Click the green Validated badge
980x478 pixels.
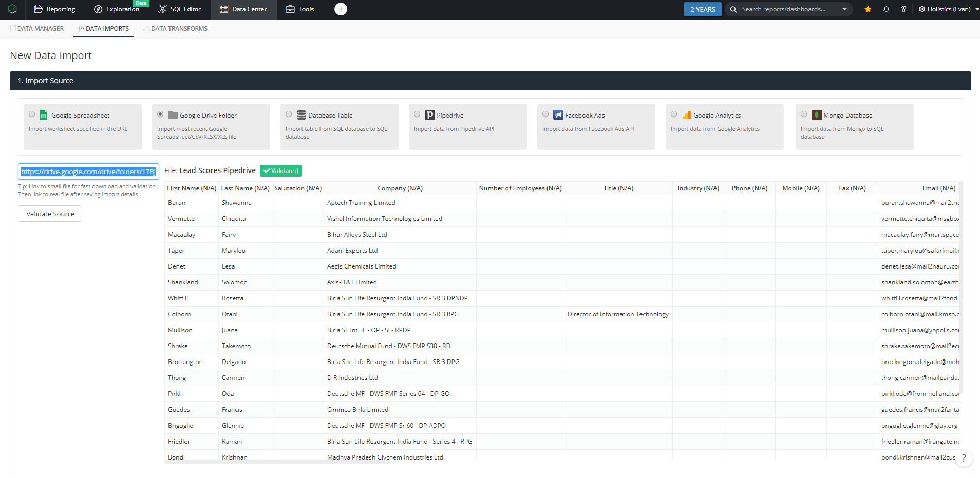(x=281, y=171)
